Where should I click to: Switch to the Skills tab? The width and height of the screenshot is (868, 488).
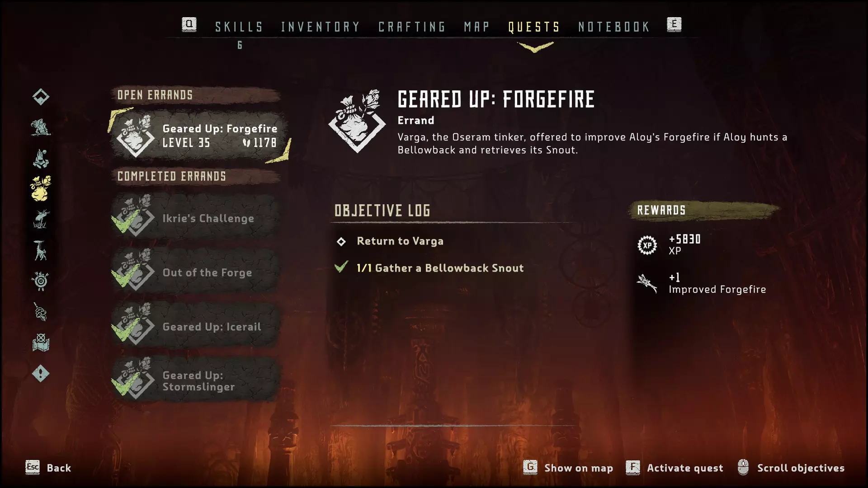239,27
